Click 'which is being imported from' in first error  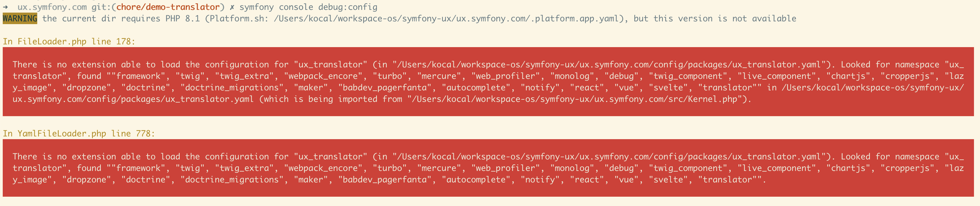(x=333, y=99)
